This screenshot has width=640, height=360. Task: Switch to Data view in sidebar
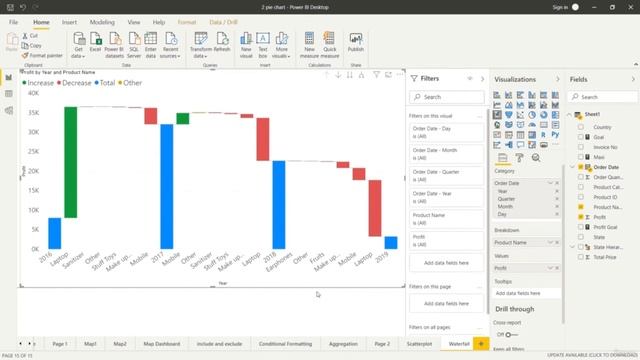[9, 94]
